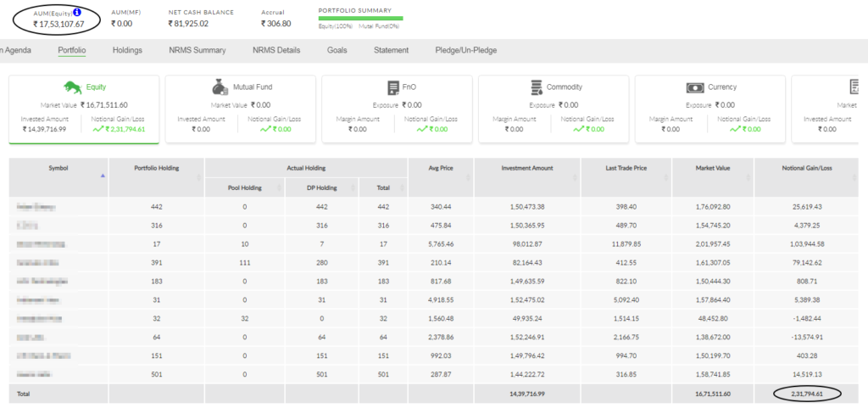Image resolution: width=868 pixels, height=408 pixels.
Task: Click avg price cell 5,765.46
Action: [x=441, y=244]
